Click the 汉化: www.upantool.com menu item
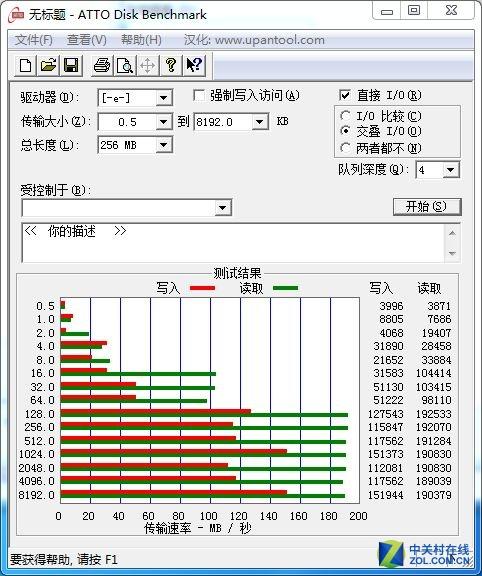 [254, 40]
